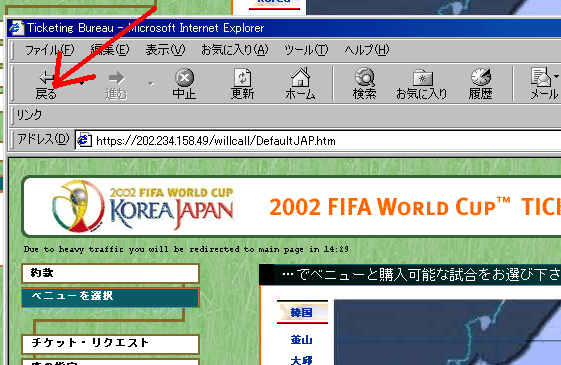The image size is (561, 365).
Task: Expand the Mail button dropdown arrow
Action: [556, 76]
